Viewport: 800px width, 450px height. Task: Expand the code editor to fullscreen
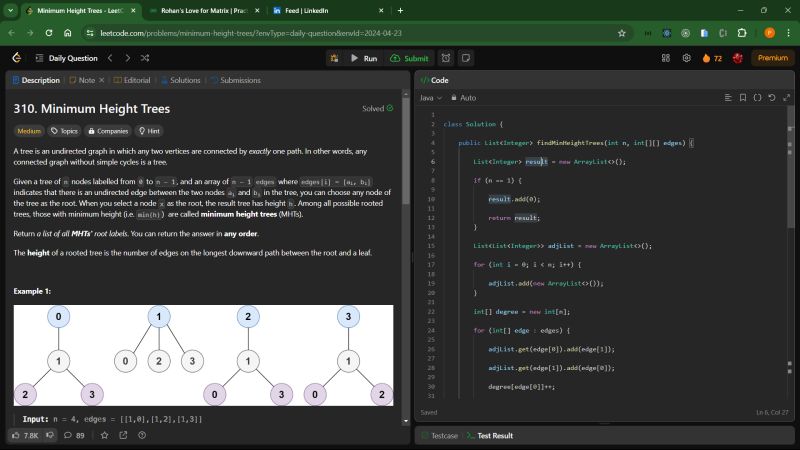coord(785,98)
